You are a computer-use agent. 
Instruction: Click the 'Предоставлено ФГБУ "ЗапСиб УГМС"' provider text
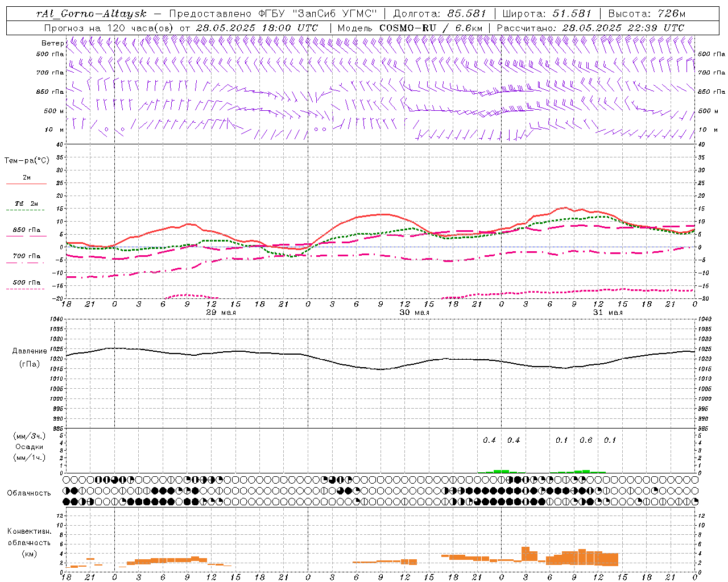coord(273,14)
